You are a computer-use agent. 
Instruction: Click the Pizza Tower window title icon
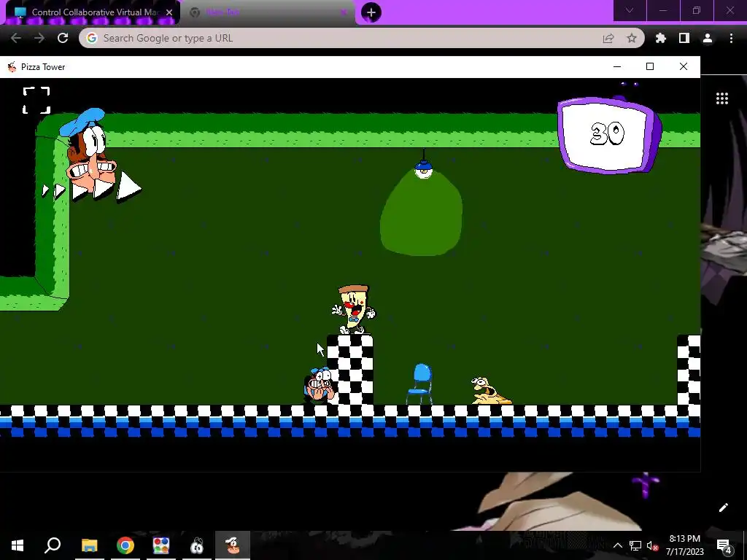(12, 67)
